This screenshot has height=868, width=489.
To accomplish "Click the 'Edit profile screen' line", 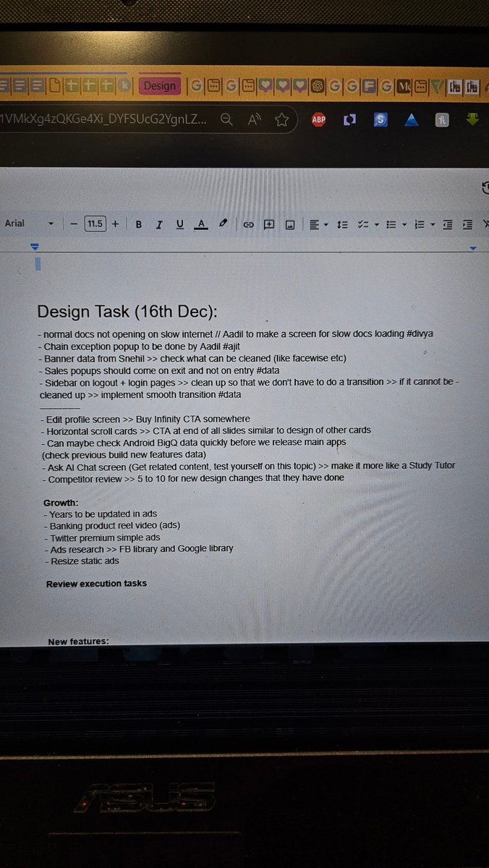I will 145,419.
